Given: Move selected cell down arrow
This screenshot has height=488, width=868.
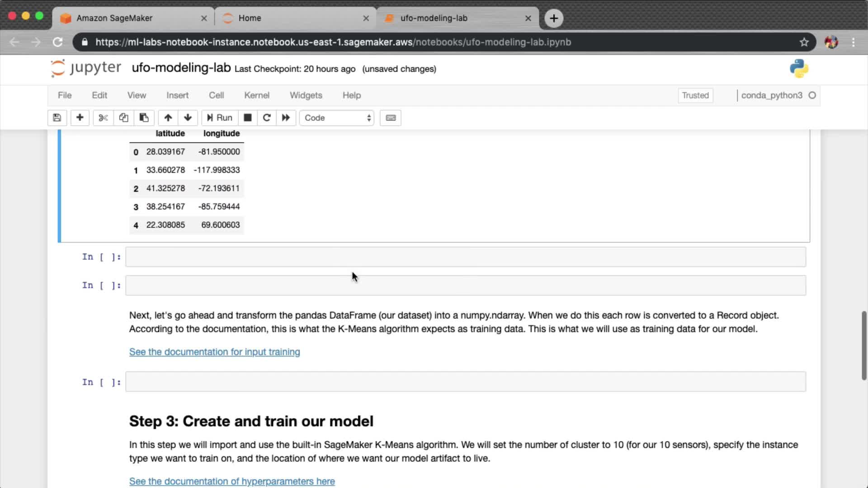Looking at the screenshot, I should point(188,118).
